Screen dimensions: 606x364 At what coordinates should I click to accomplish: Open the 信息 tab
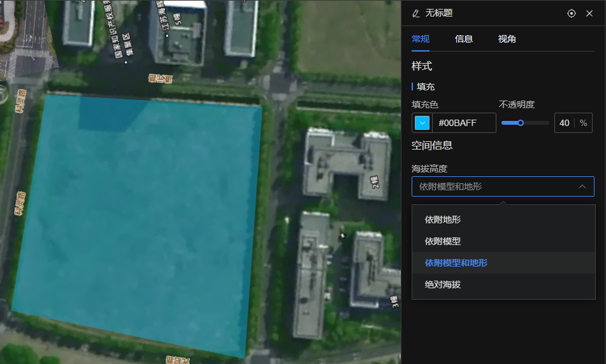[464, 39]
